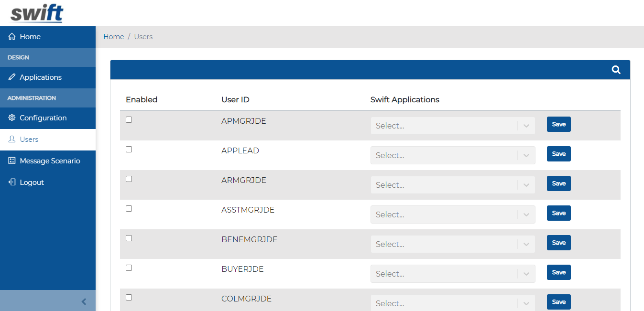Viewport: 644px width, 311px height.
Task: Click the Home breadcrumb link
Action: click(113, 36)
